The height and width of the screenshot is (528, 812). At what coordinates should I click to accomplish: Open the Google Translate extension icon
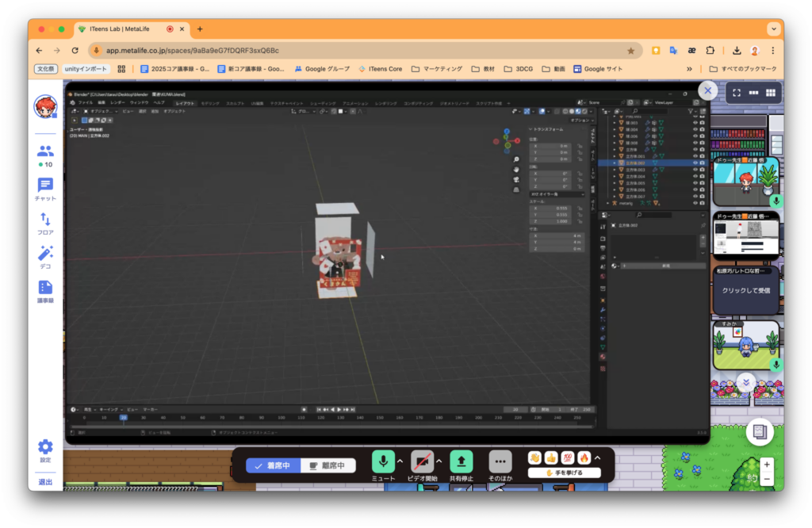[673, 50]
